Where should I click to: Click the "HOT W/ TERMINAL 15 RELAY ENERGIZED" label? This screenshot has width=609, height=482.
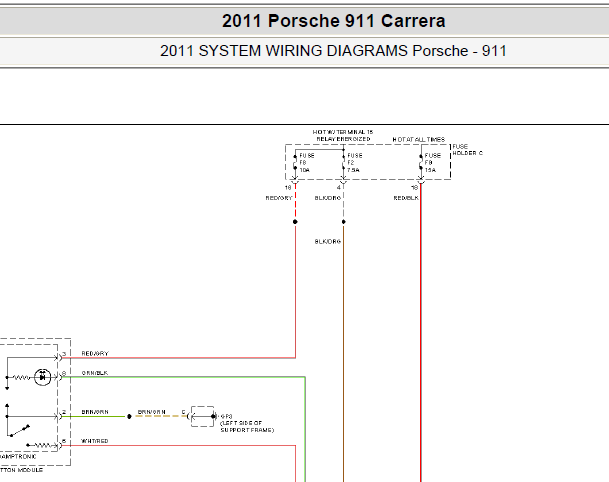343,136
